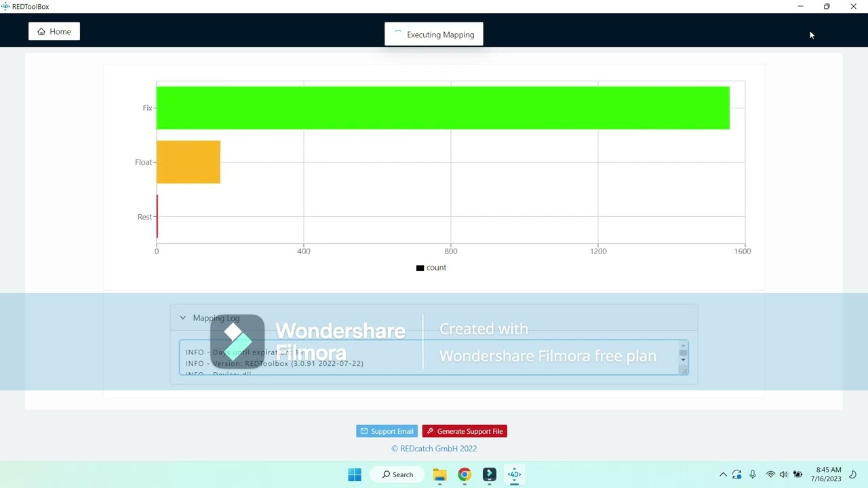Click the Executing Mapping status indicator
Screen dimensions: 868x488
[x=434, y=35]
